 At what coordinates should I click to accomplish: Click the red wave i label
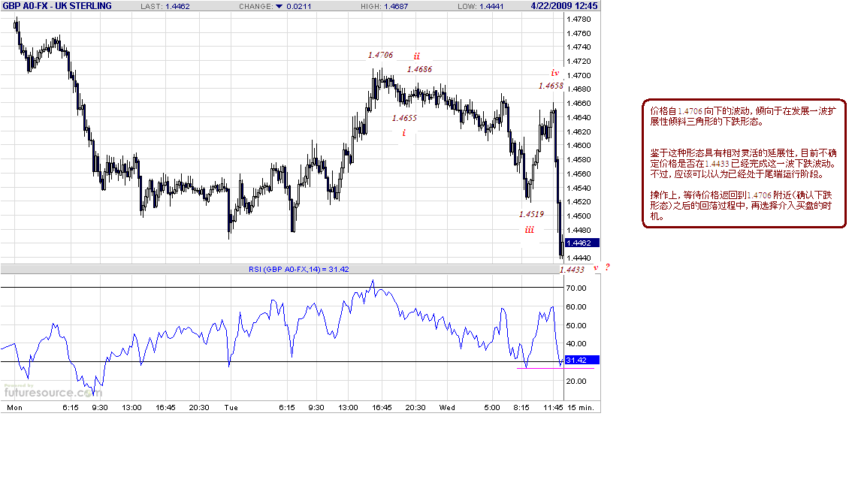pyautogui.click(x=403, y=133)
